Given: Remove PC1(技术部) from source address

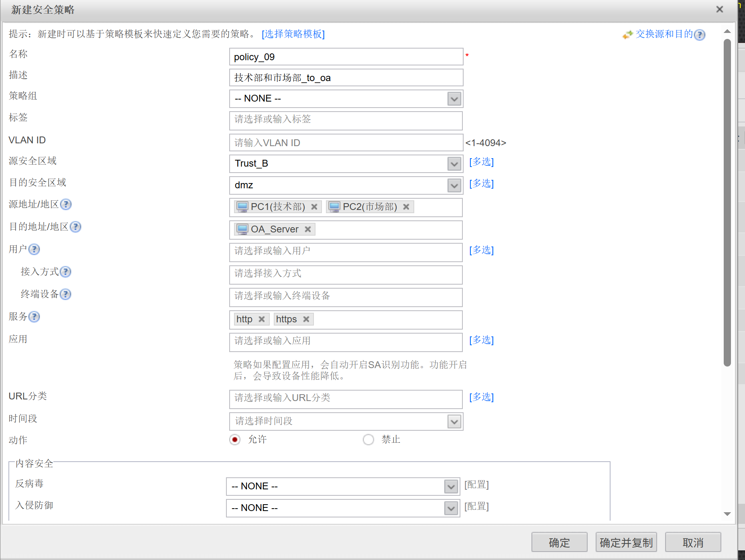Looking at the screenshot, I should click(x=314, y=207).
